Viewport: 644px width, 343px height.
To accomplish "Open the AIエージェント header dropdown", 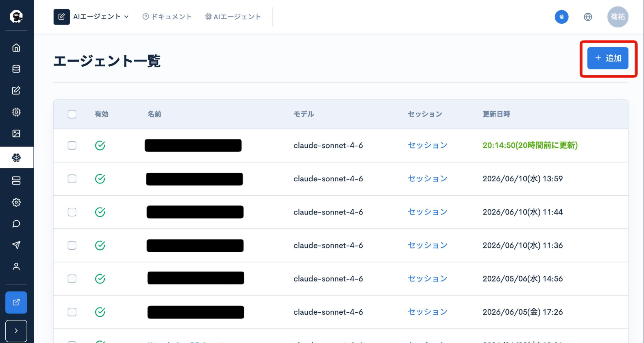I will 101,17.
